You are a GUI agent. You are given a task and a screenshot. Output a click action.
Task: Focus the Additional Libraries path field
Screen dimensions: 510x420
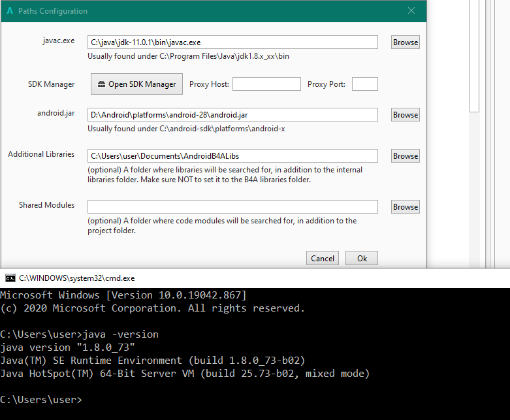(x=232, y=156)
